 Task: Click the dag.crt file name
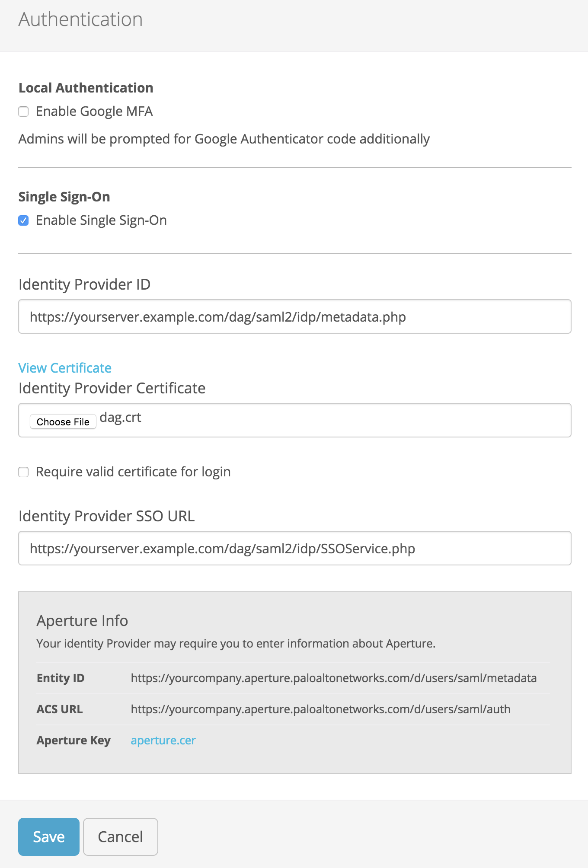pyautogui.click(x=120, y=418)
